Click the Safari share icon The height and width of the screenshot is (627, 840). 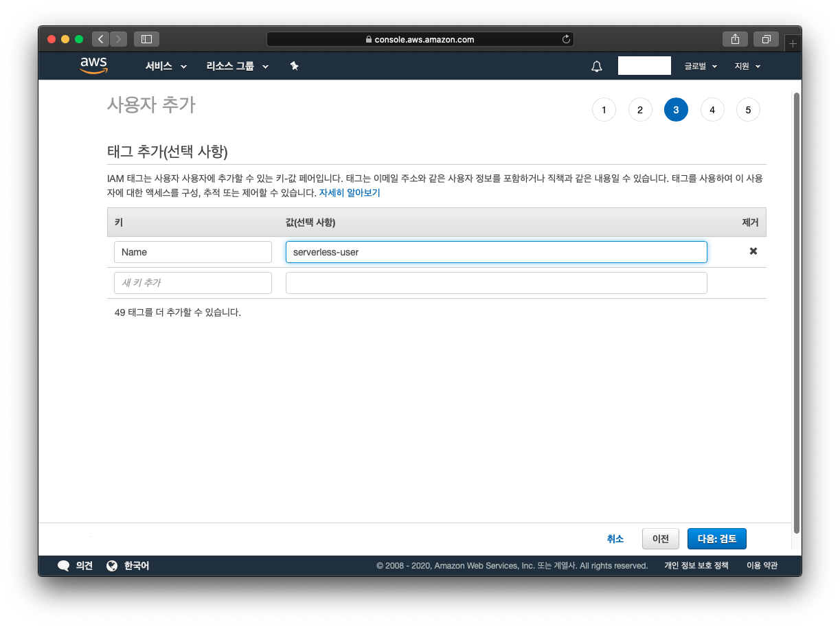(x=734, y=39)
